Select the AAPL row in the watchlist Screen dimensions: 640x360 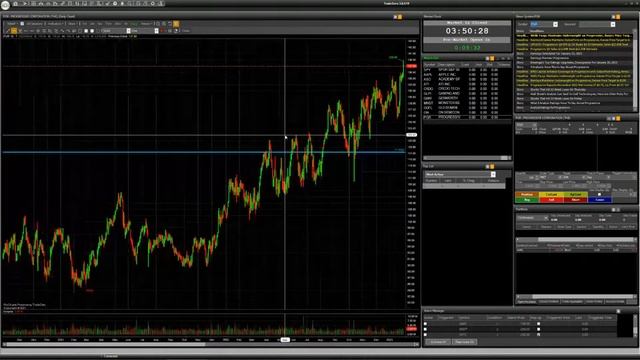click(x=467, y=75)
